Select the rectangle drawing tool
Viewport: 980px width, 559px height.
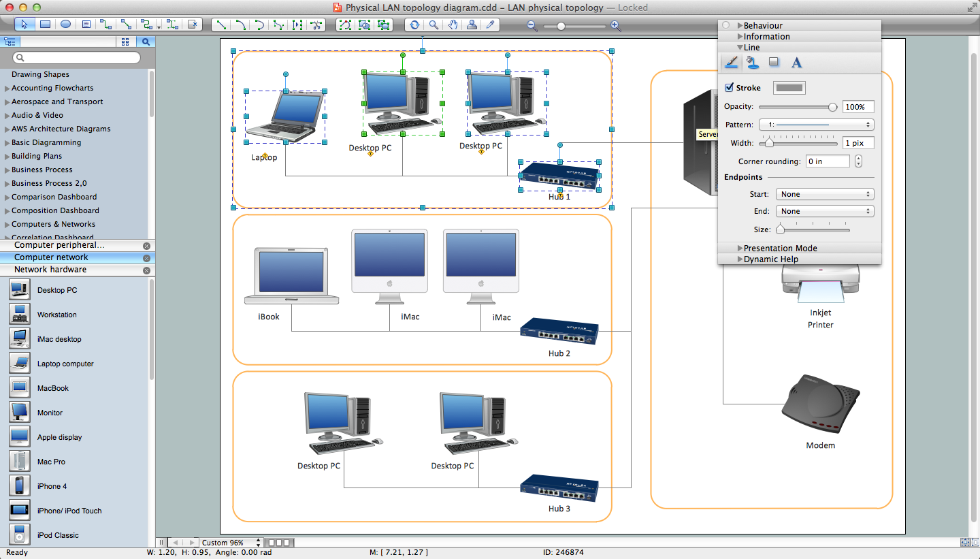pos(44,25)
